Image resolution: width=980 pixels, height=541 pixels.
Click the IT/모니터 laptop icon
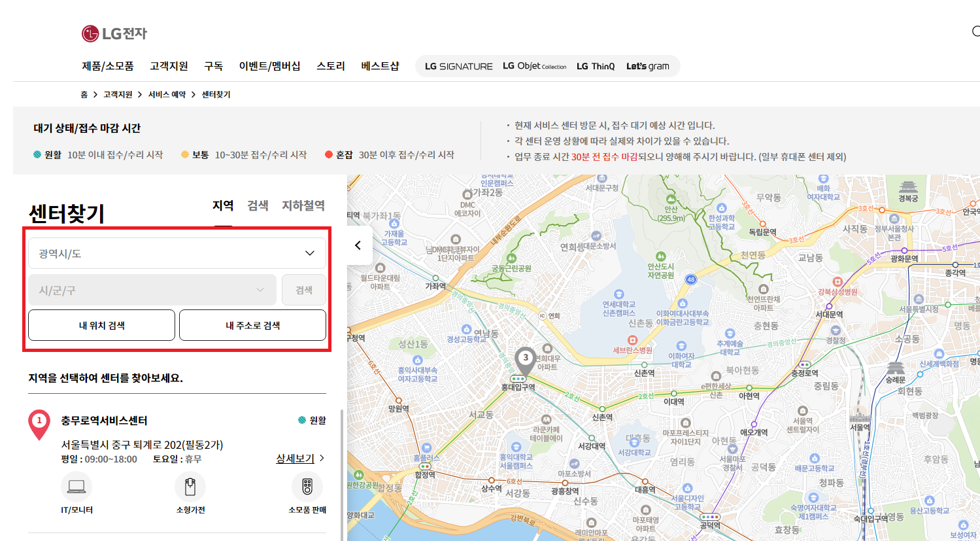(x=76, y=487)
